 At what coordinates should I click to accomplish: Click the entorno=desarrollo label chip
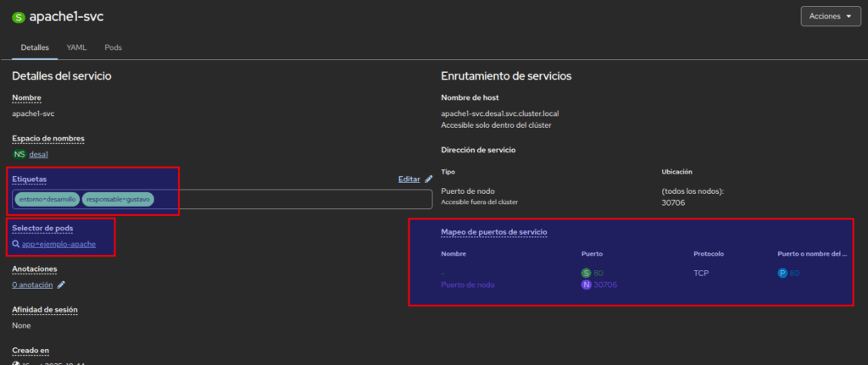[48, 199]
